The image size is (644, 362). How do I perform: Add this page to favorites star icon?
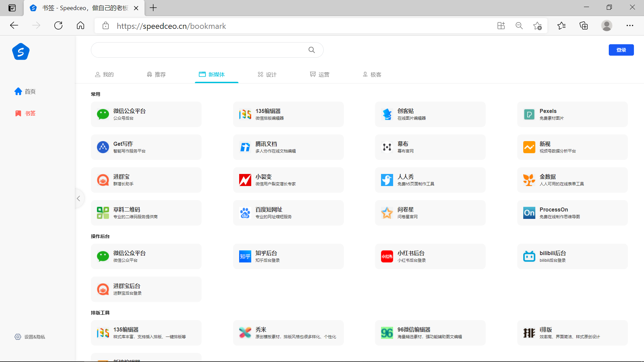(x=537, y=26)
